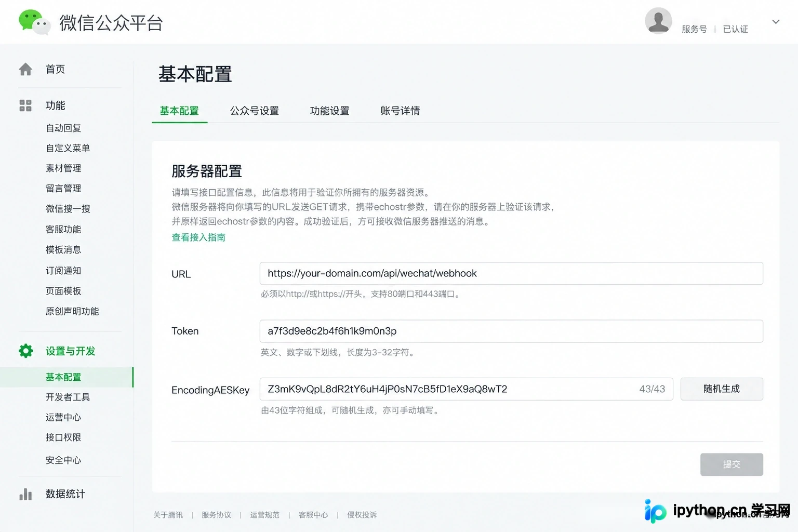
Task: Open 留言管理 in sidebar
Action: coord(63,189)
